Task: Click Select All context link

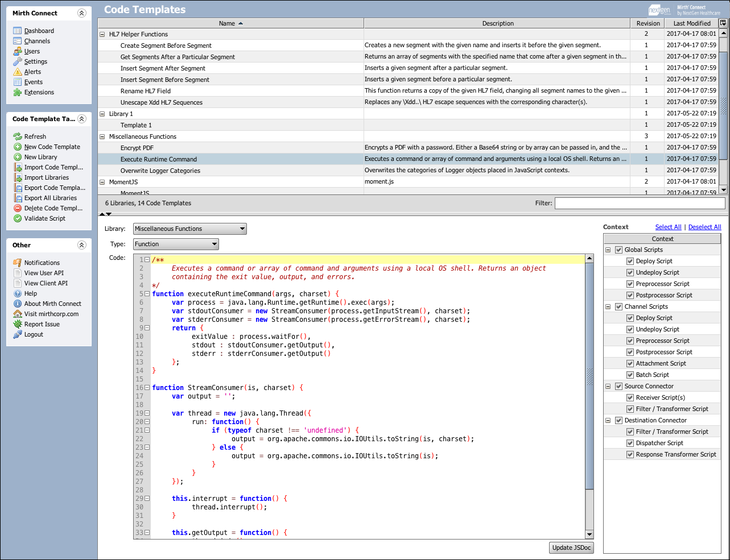Action: click(668, 227)
